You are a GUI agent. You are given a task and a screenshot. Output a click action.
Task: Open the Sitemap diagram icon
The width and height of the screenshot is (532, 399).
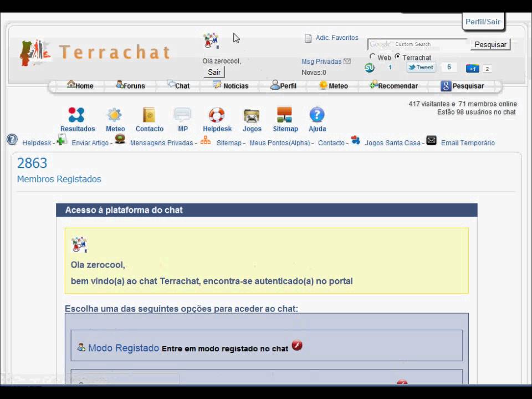click(x=284, y=115)
